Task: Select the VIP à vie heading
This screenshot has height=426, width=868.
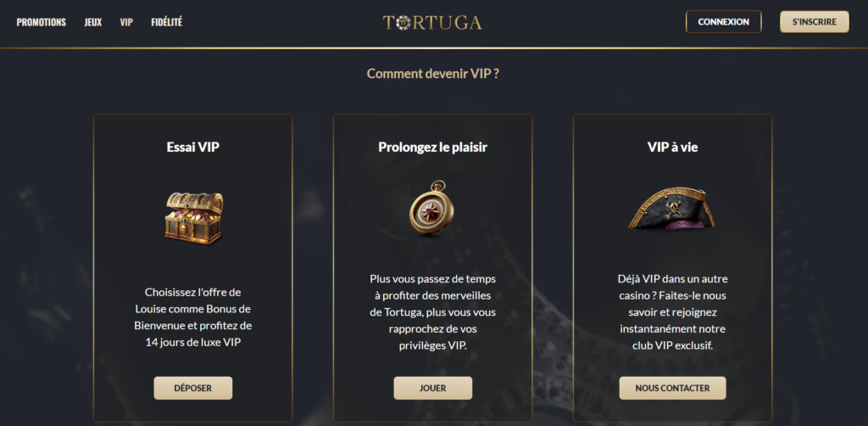Action: [x=672, y=147]
